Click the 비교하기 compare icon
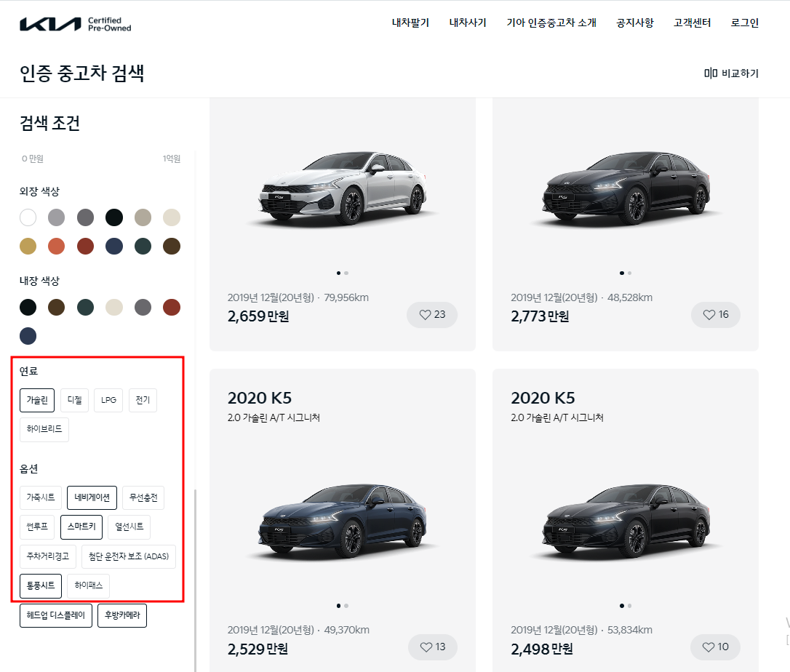Image resolution: width=790 pixels, height=672 pixels. point(711,73)
